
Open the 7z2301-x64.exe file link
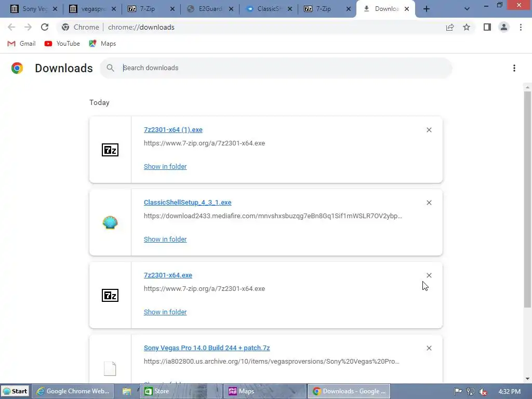[x=168, y=275]
